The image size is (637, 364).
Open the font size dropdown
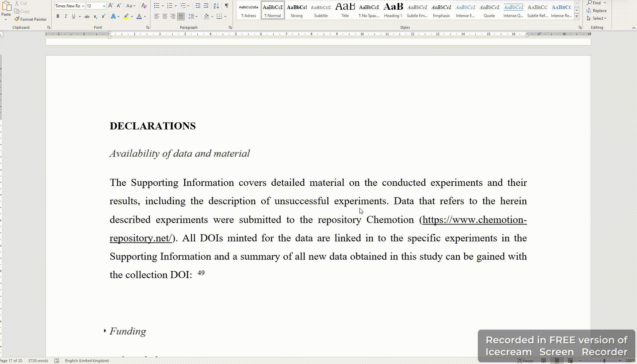(104, 6)
